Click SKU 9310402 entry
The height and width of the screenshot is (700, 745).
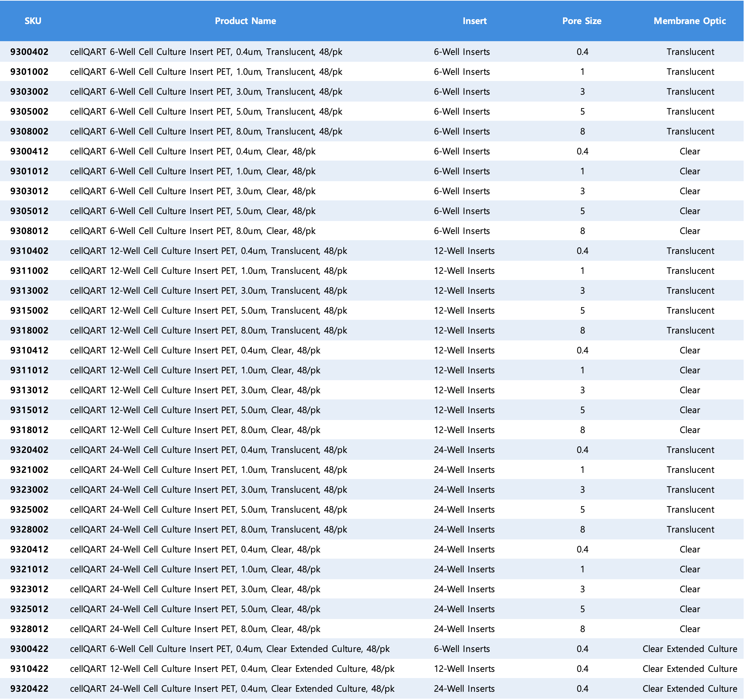coord(29,250)
